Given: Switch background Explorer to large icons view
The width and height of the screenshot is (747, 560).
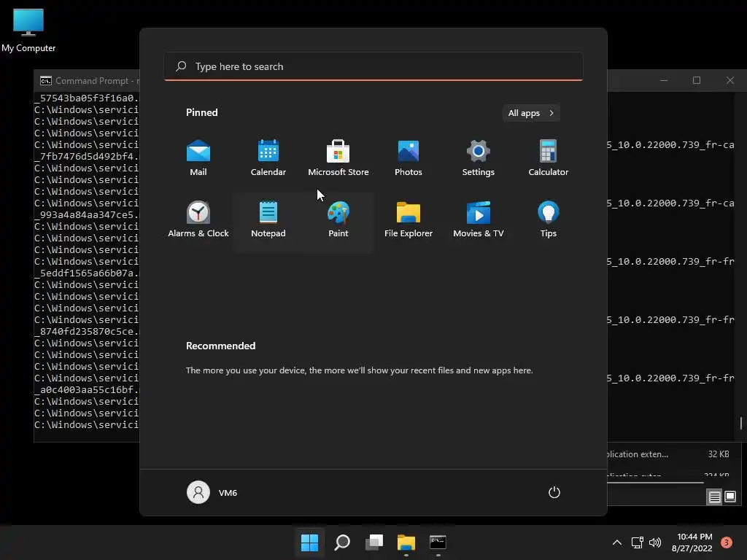Looking at the screenshot, I should (730, 497).
